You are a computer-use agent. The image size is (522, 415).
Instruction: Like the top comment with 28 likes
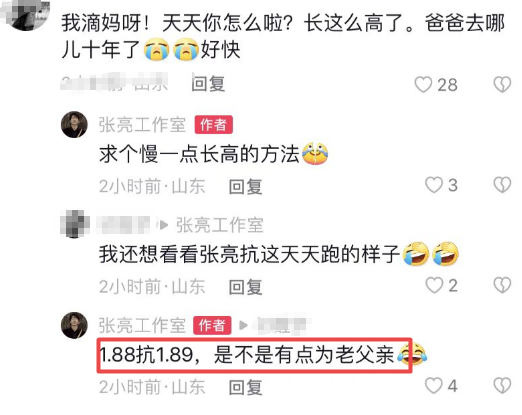coord(423,84)
